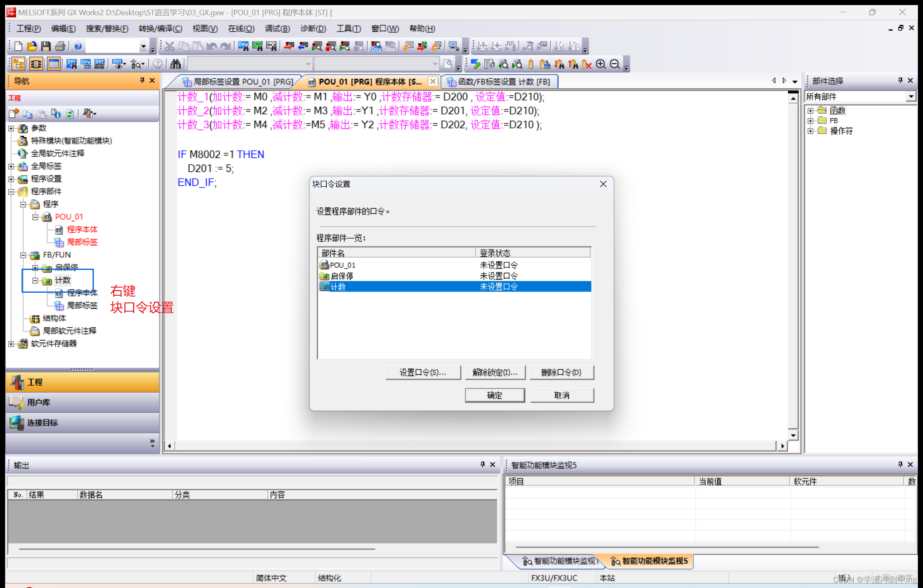This screenshot has width=923, height=588.
Task: Collapse the 计数 FB tree node
Action: tap(35, 280)
